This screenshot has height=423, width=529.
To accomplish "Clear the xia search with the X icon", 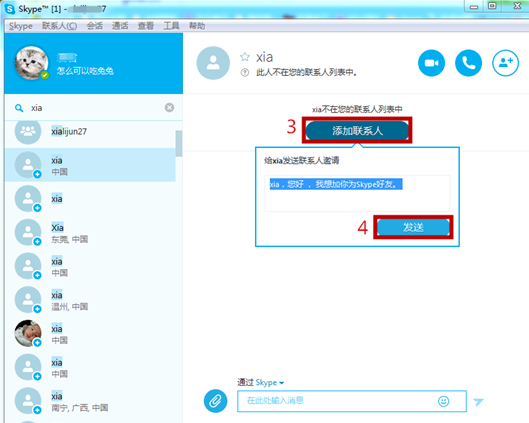I will click(x=169, y=108).
